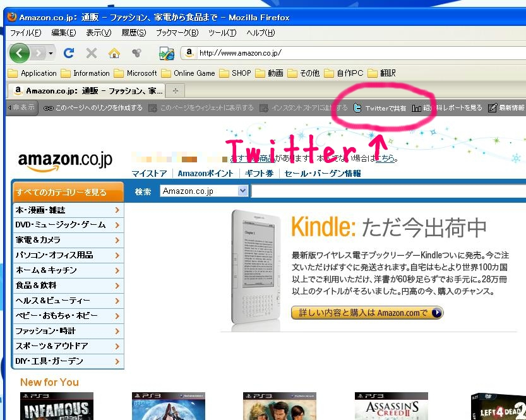Click the Stop loading X icon

point(91,52)
